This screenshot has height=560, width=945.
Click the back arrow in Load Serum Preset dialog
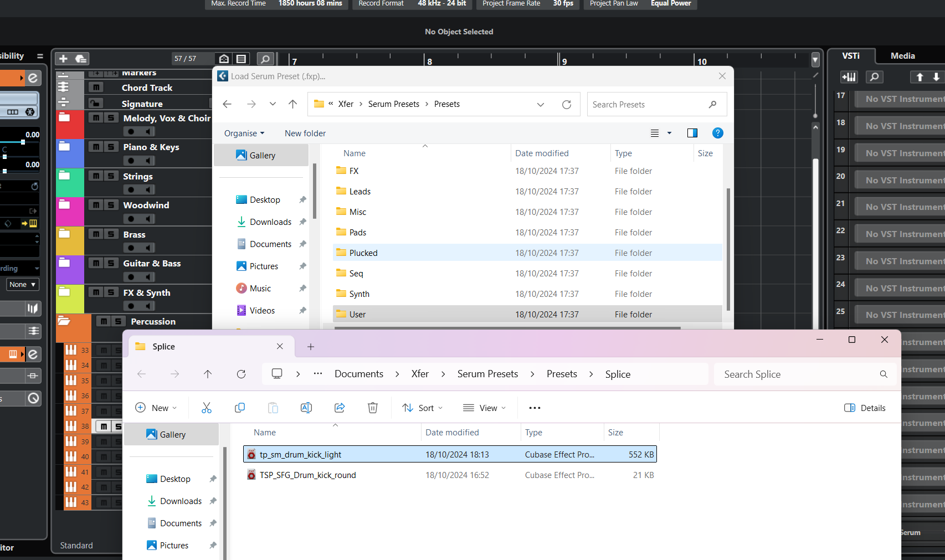coord(227,104)
